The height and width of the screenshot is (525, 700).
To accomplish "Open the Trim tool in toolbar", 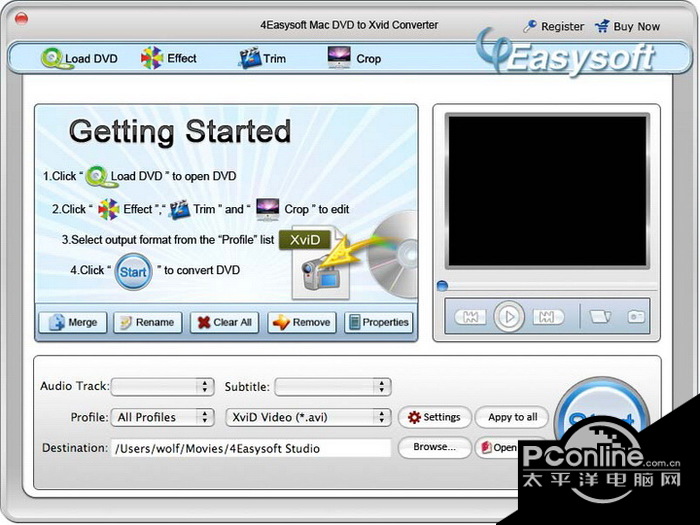I will tap(262, 58).
